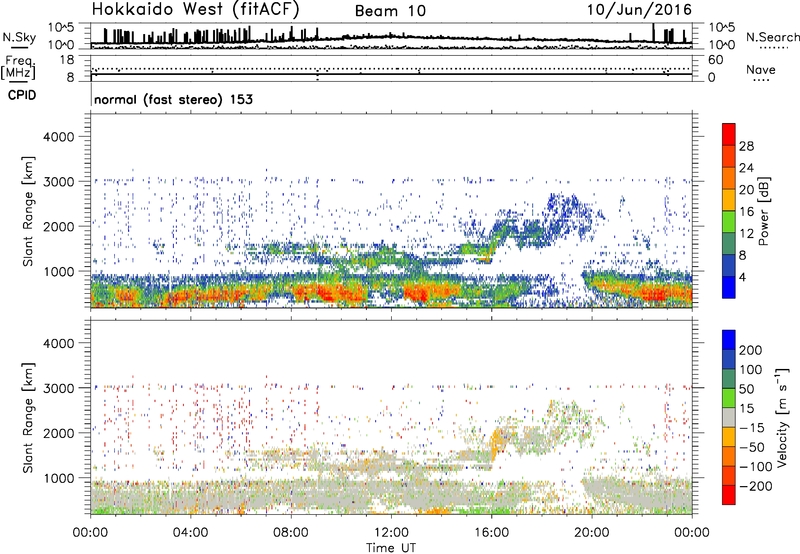The width and height of the screenshot is (800, 554).
Task: Click the red swatch of the power colorbar
Action: coord(729,134)
